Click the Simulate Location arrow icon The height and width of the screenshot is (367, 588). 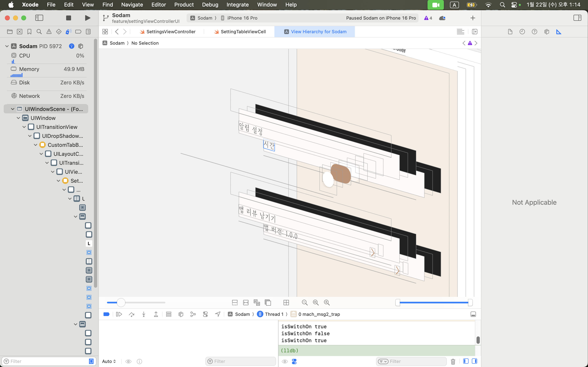click(x=218, y=314)
